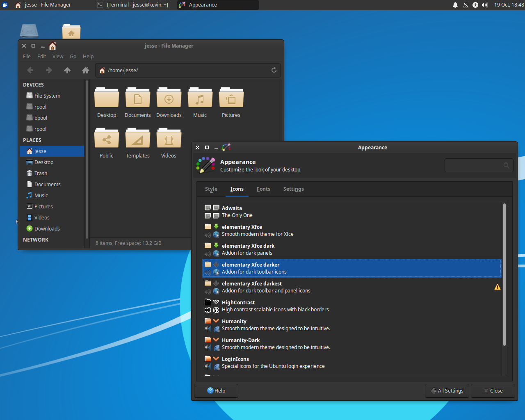Reload the /home/jesse/ location
Screen dimensions: 525x420
[274, 70]
